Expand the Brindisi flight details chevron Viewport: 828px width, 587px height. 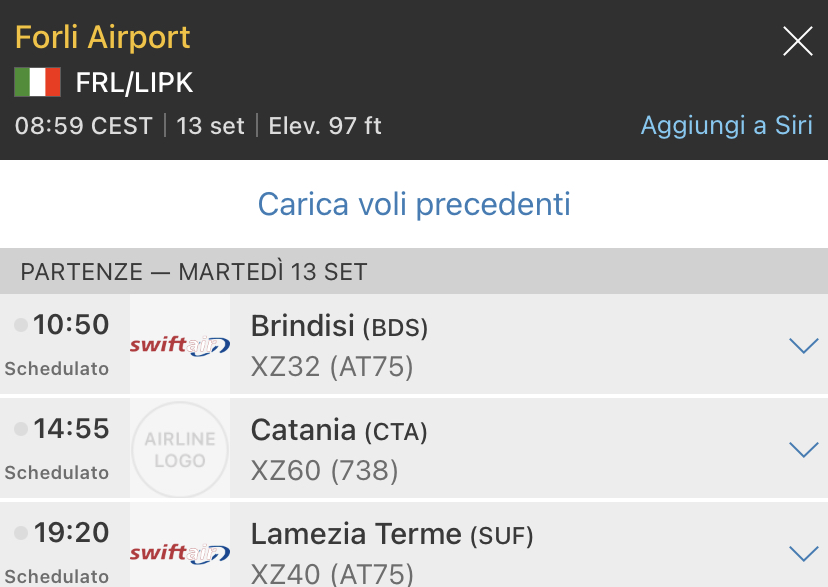(x=803, y=346)
